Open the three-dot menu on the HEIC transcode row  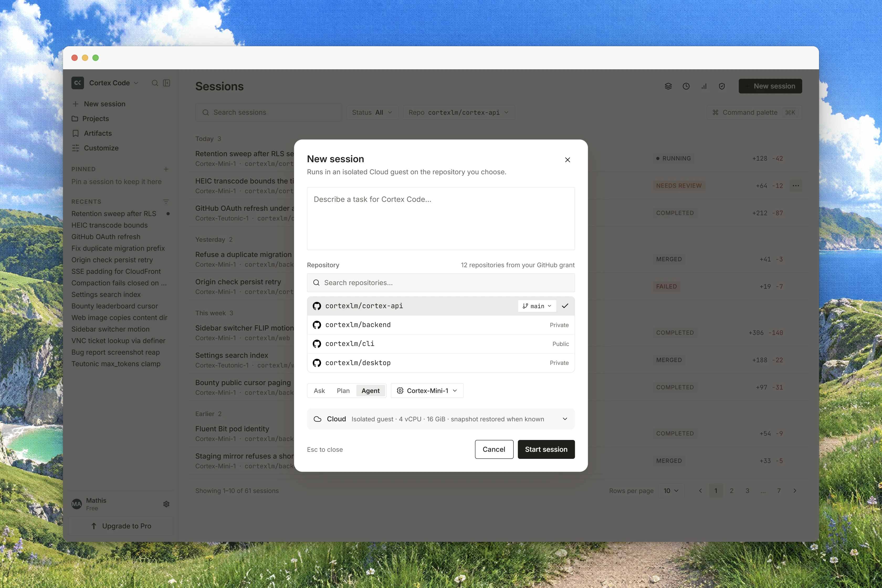tap(796, 186)
